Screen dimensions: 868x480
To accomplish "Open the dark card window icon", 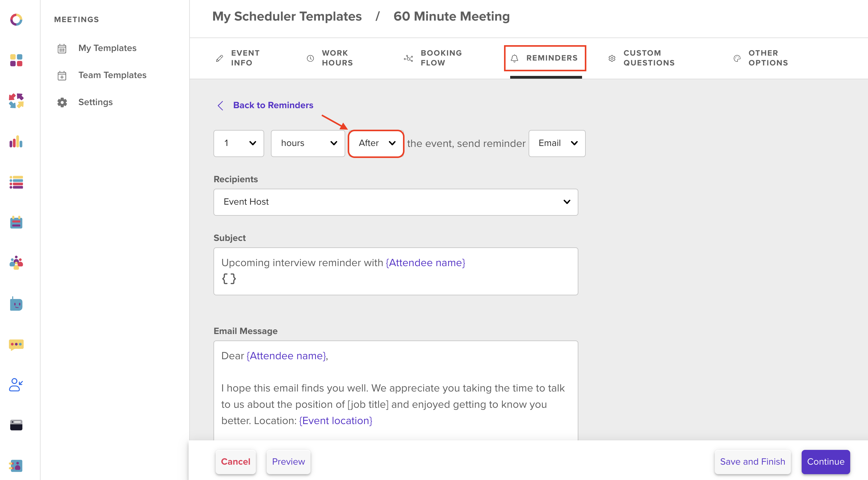I will point(16,425).
